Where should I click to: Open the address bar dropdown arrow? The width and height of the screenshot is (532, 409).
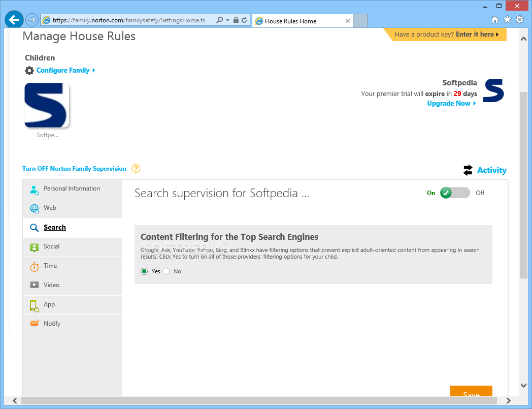(x=227, y=20)
